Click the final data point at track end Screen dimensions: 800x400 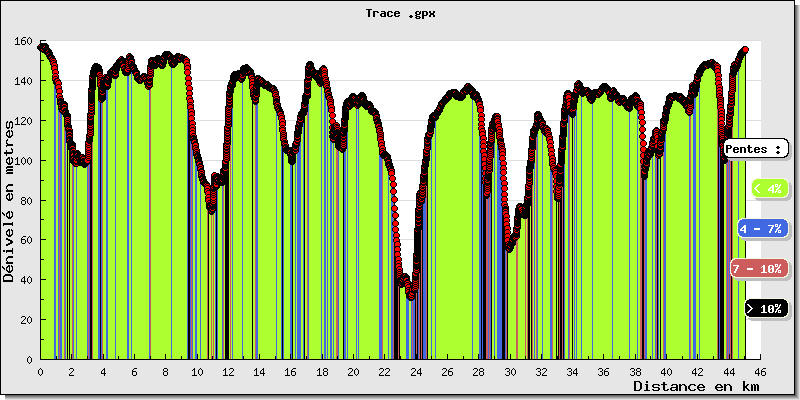pyautogui.click(x=745, y=50)
